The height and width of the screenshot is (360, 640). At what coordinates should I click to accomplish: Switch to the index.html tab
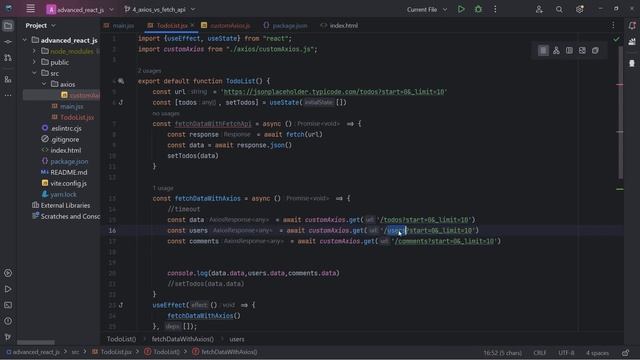339,25
